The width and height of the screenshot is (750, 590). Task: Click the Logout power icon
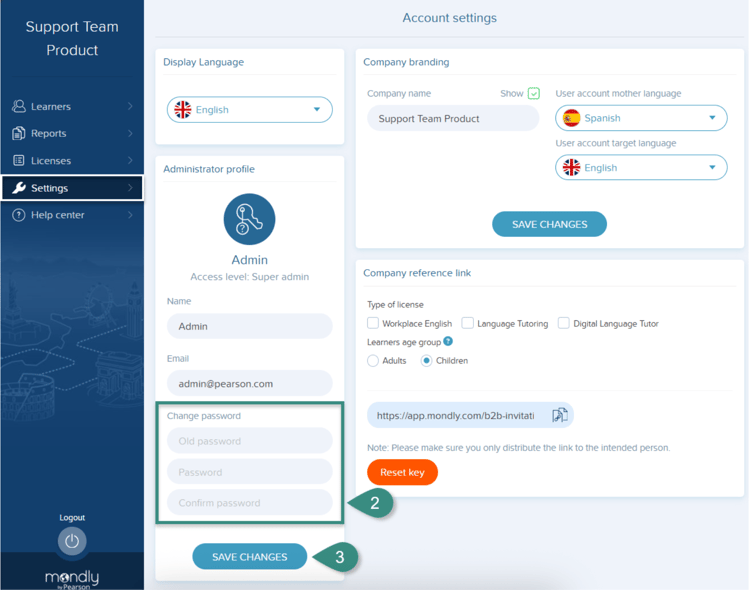(x=71, y=541)
